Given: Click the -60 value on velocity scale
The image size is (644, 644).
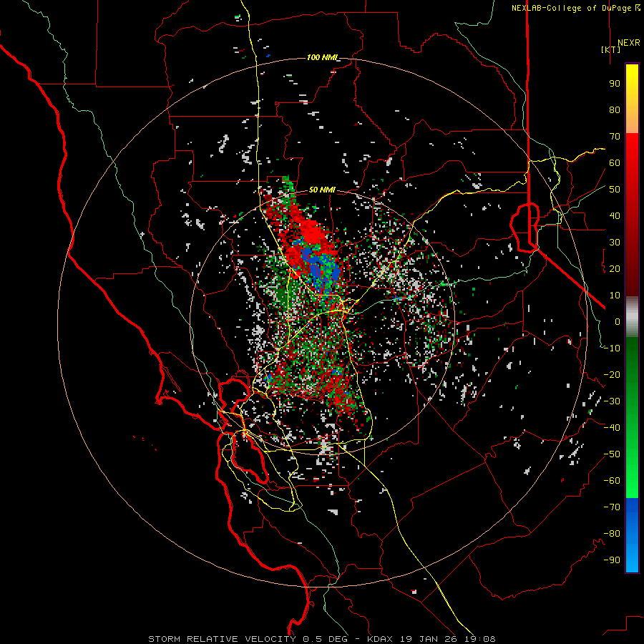Looking at the screenshot, I should pos(612,481).
